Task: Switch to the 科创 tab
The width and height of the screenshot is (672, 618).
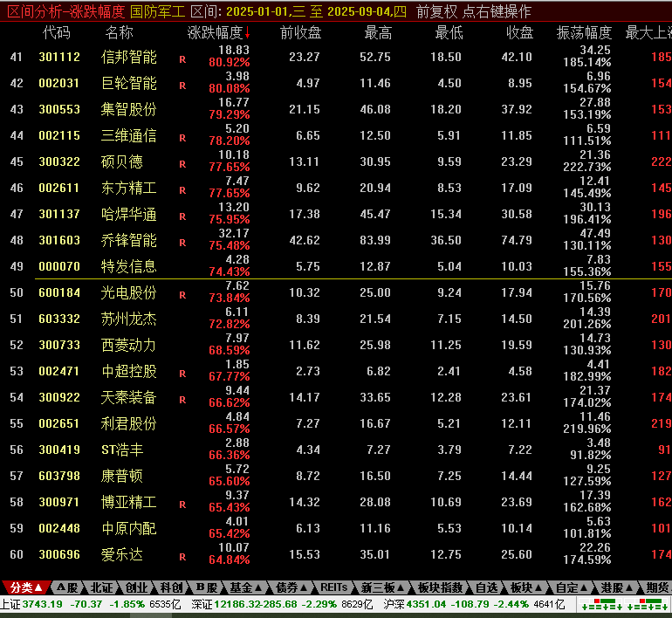Action: [x=171, y=587]
